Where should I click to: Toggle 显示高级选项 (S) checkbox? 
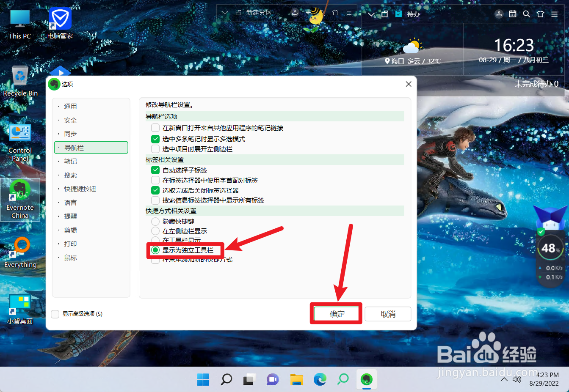click(x=55, y=314)
